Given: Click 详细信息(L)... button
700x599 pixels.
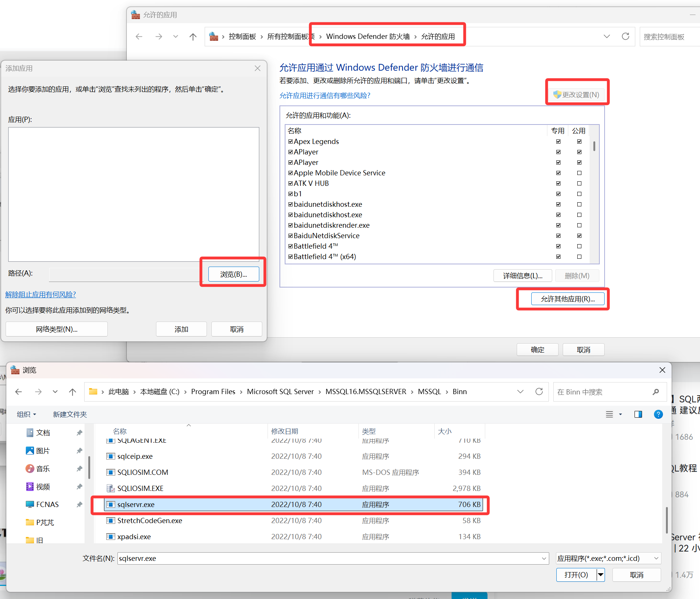Looking at the screenshot, I should pyautogui.click(x=523, y=276).
